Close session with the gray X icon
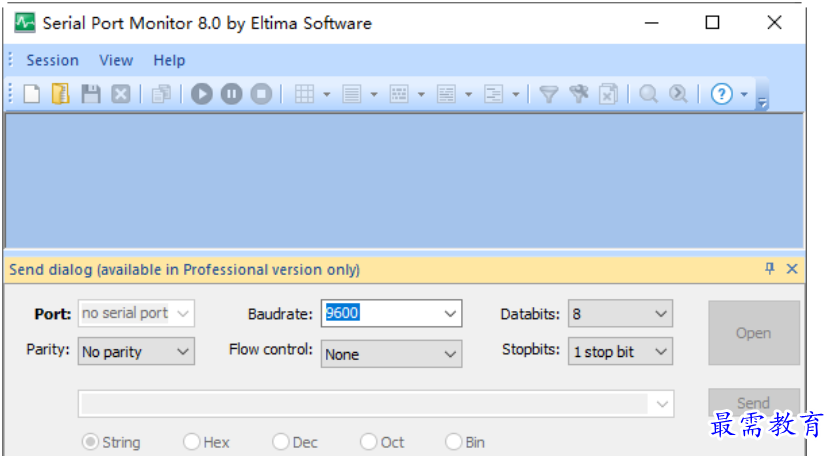Viewport: 832px width, 456px height. tap(120, 94)
